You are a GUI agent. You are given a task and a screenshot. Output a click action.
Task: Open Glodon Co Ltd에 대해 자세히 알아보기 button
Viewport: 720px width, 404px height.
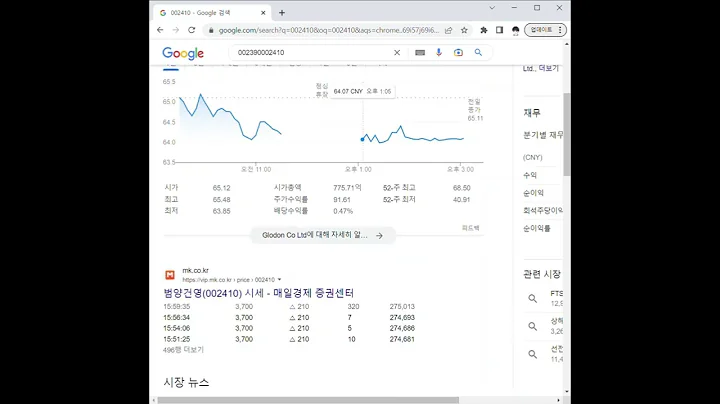[323, 236]
